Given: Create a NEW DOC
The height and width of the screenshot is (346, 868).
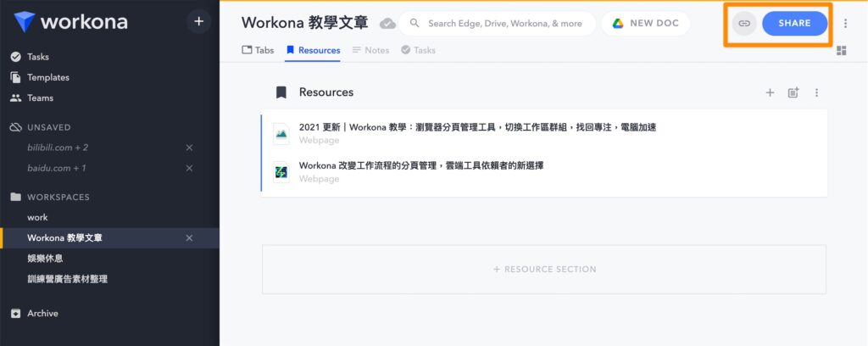Looking at the screenshot, I should pos(646,23).
